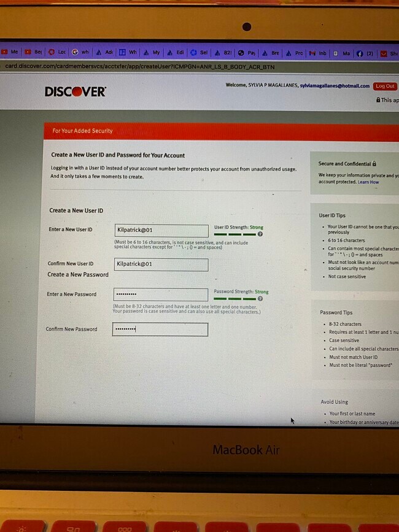Image resolution: width=399 pixels, height=532 pixels.
Task: Open the Google tab labeled 'wh'
Action: click(81, 52)
